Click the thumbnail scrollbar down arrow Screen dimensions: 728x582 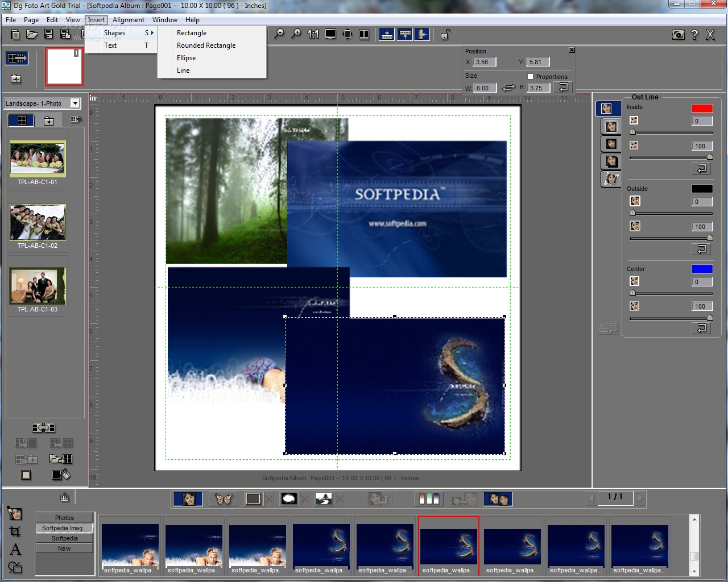point(694,571)
